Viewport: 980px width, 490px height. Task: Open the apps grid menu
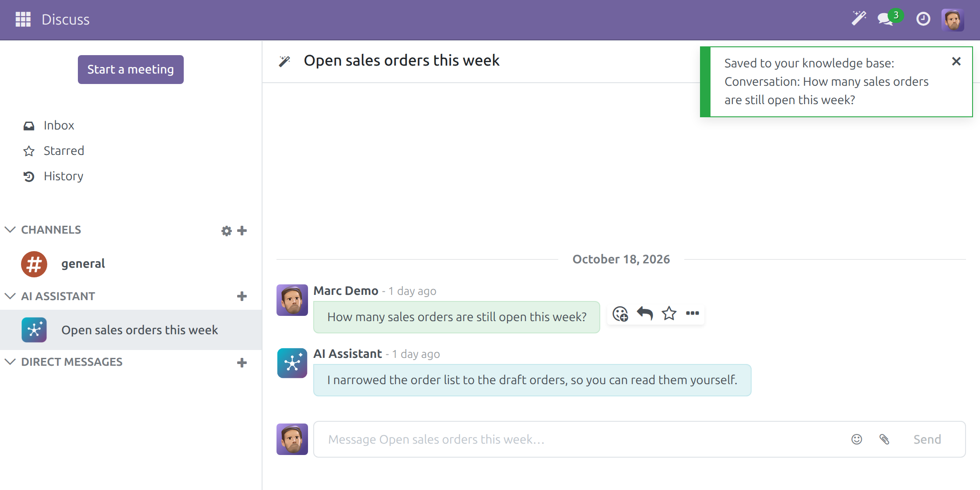pos(23,19)
